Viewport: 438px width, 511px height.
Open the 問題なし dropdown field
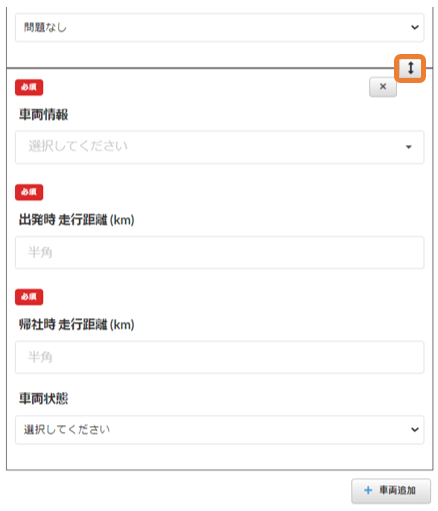point(219,27)
